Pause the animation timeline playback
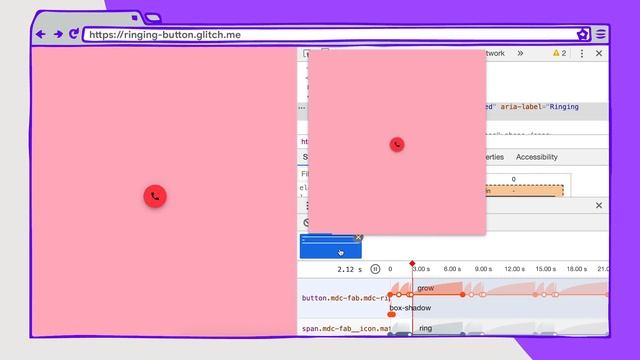Viewport: 640px width, 360px height. tap(375, 269)
